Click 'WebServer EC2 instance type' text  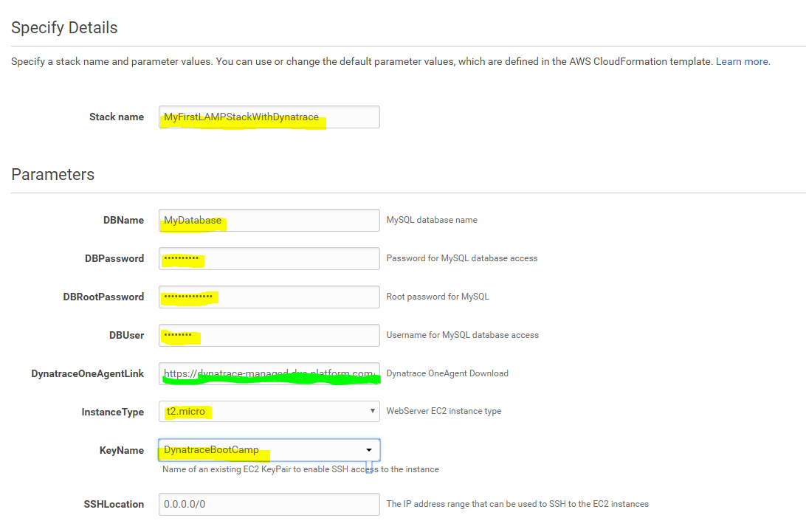[444, 411]
